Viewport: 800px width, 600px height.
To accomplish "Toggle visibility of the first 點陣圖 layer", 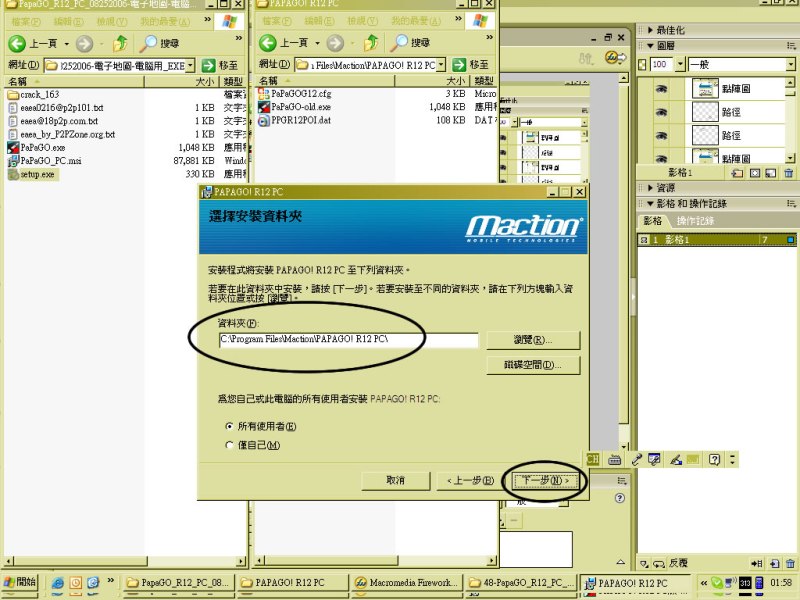I will click(x=661, y=89).
